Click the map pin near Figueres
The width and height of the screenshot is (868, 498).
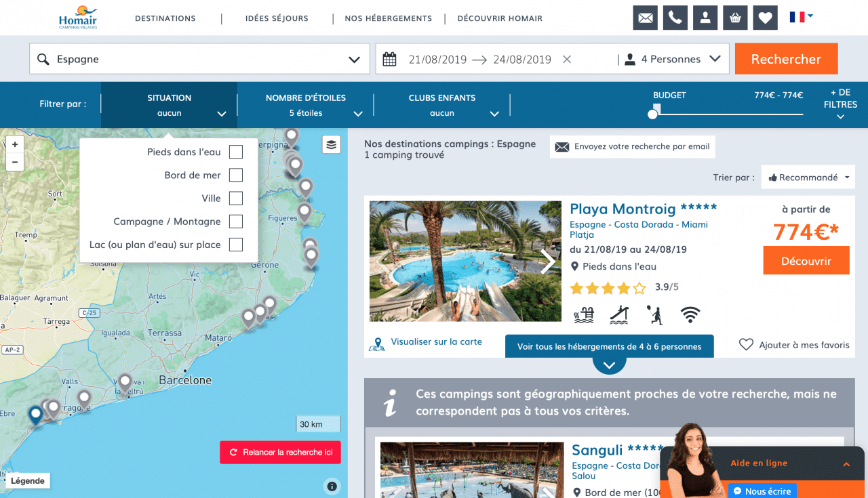[x=304, y=213]
